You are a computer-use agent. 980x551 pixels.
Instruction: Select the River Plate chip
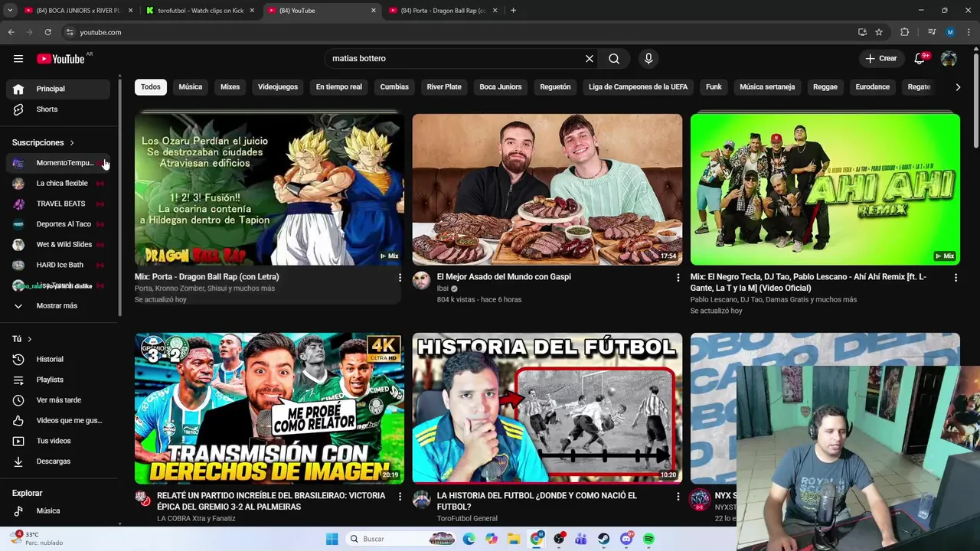point(444,87)
